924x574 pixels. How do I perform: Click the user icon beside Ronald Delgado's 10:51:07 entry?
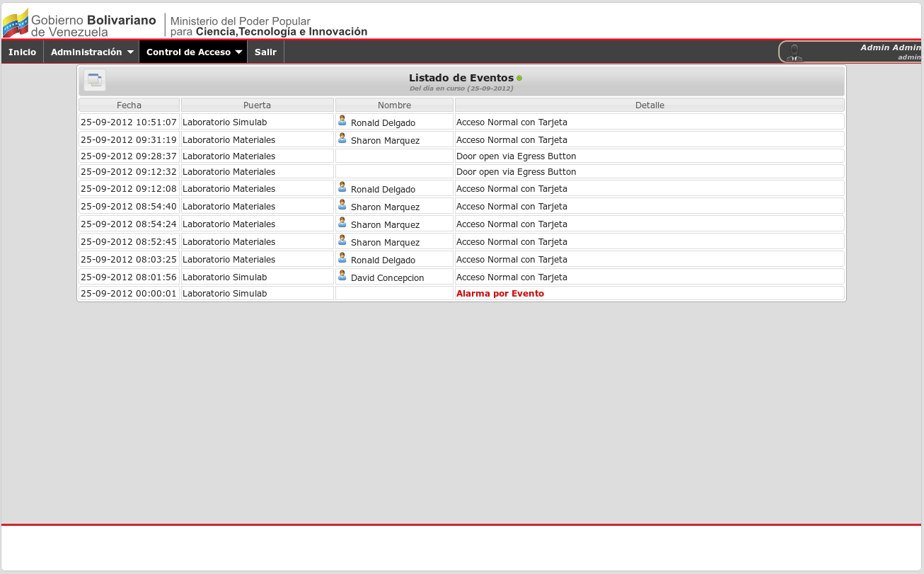[x=342, y=121]
